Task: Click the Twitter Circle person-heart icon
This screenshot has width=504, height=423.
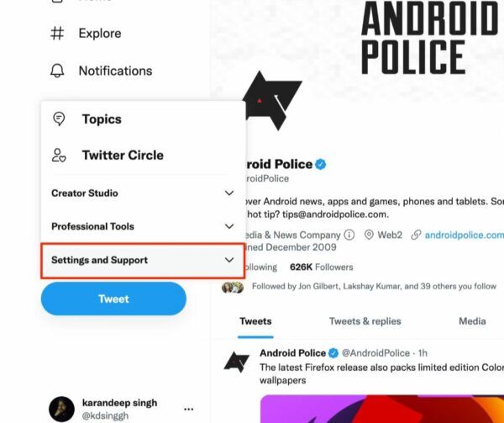Action: coord(59,155)
